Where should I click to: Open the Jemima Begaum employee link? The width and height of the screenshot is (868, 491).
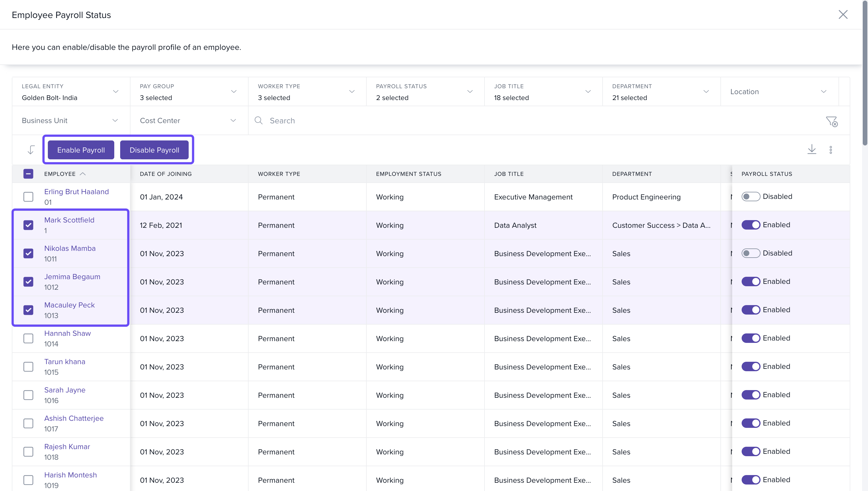pos(72,276)
